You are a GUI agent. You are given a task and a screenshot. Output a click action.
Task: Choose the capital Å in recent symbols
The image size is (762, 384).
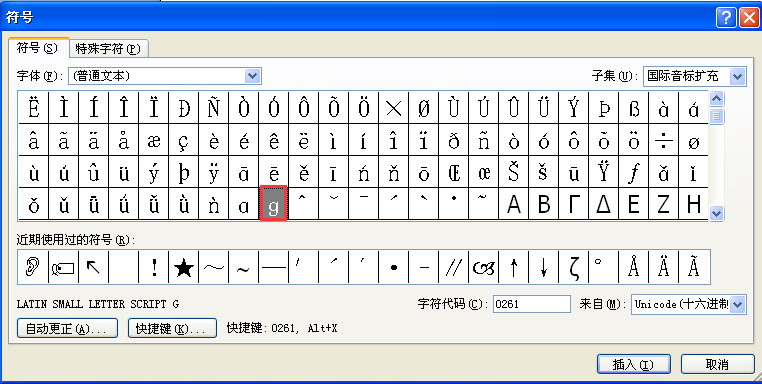tap(633, 267)
